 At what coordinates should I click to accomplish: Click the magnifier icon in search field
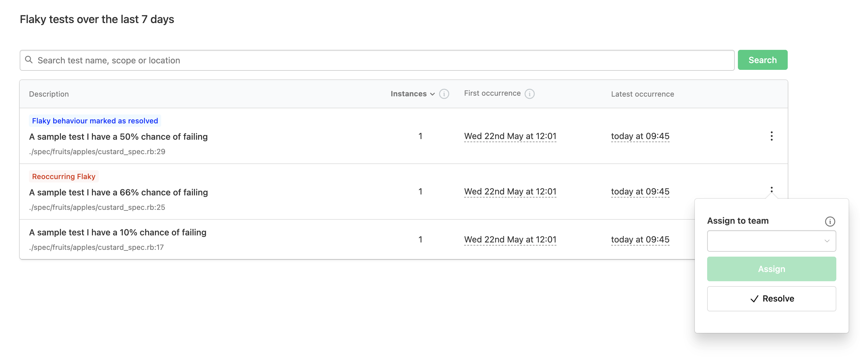[29, 60]
